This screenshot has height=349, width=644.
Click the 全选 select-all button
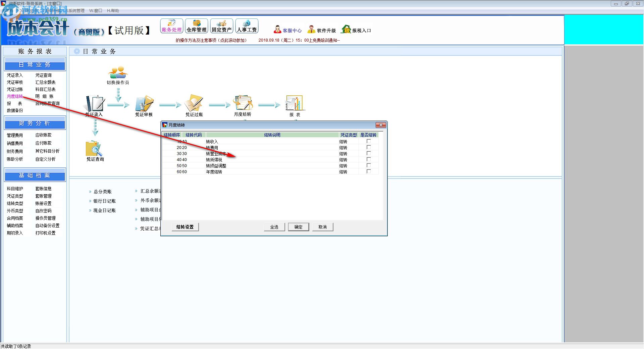coord(274,227)
